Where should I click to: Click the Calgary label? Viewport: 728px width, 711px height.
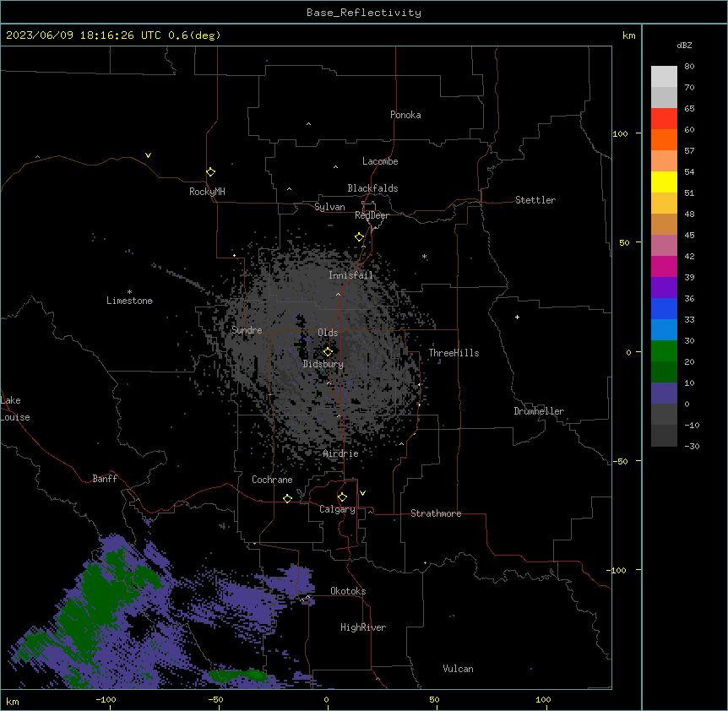click(337, 509)
